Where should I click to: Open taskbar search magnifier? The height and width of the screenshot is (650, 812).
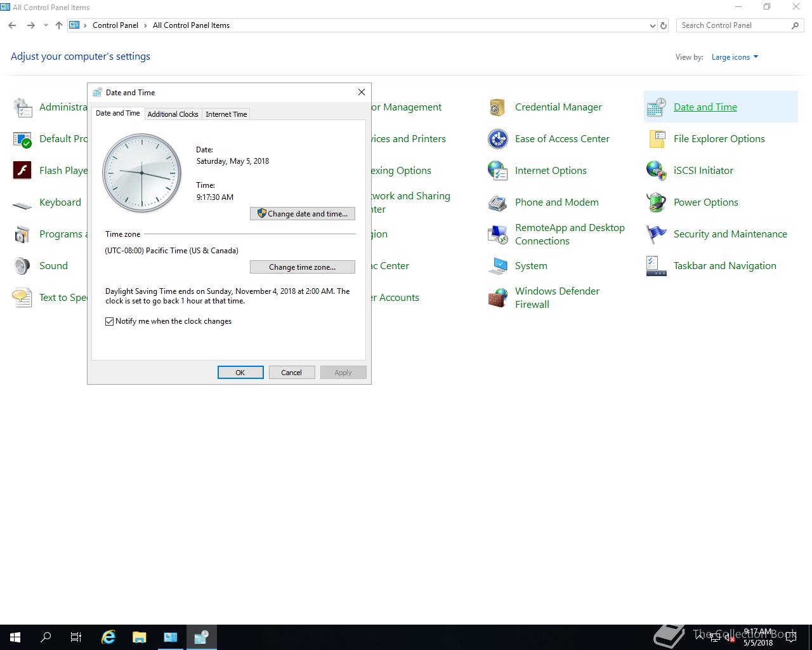[x=46, y=637]
